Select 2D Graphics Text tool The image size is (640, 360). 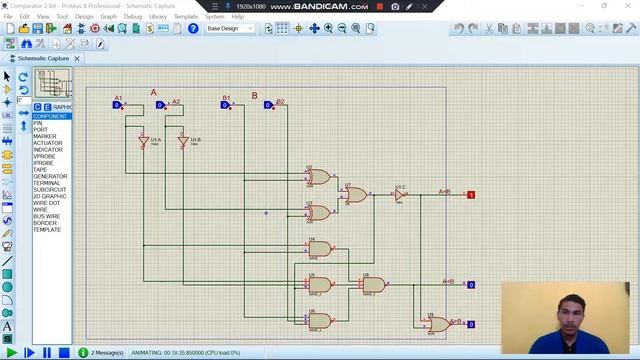7,326
